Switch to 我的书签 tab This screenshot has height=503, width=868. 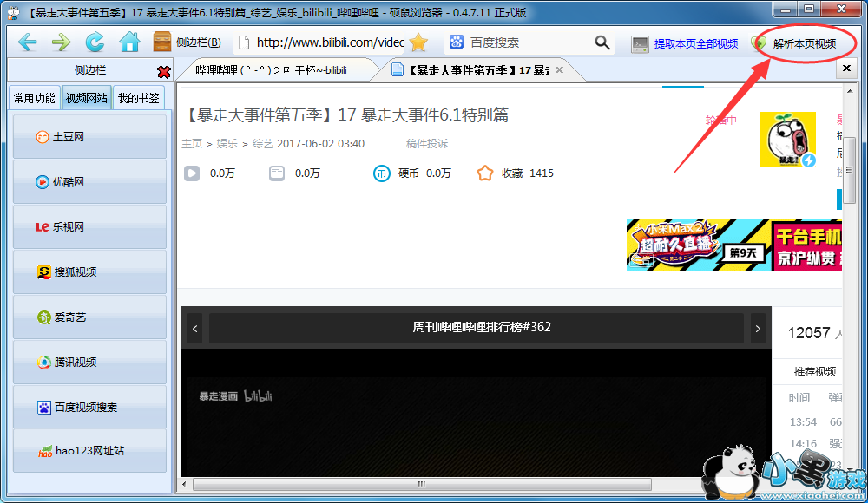coord(138,98)
